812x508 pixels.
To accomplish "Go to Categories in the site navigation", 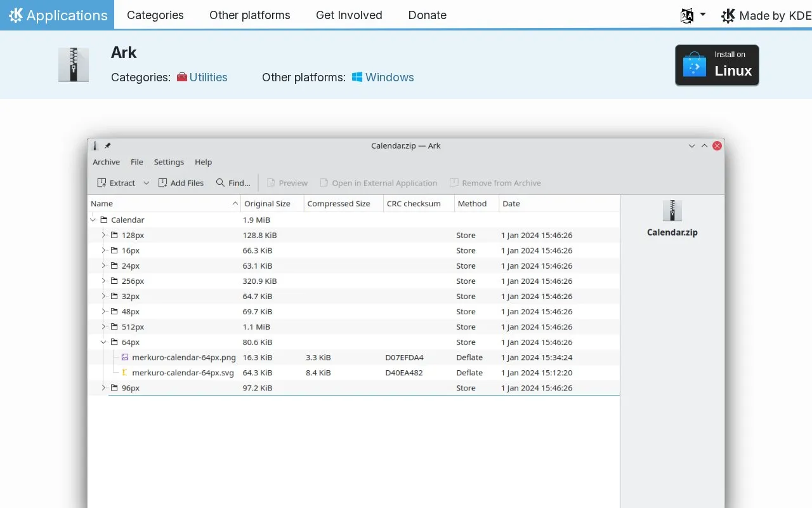I will pyautogui.click(x=155, y=15).
